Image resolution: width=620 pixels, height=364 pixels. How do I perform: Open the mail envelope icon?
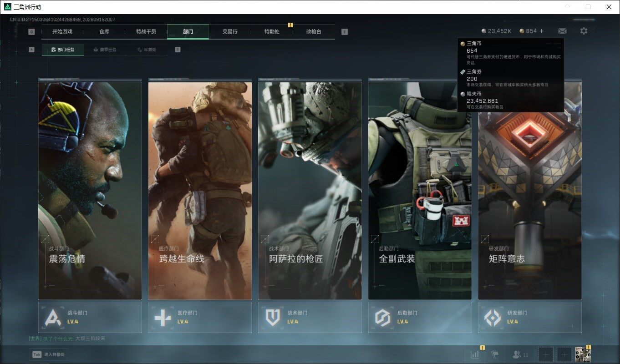[x=563, y=31]
